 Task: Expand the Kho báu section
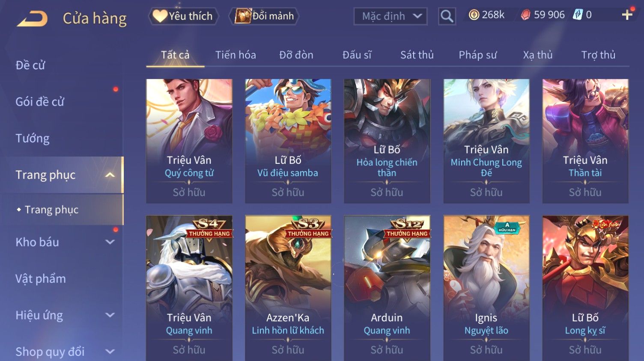(110, 242)
